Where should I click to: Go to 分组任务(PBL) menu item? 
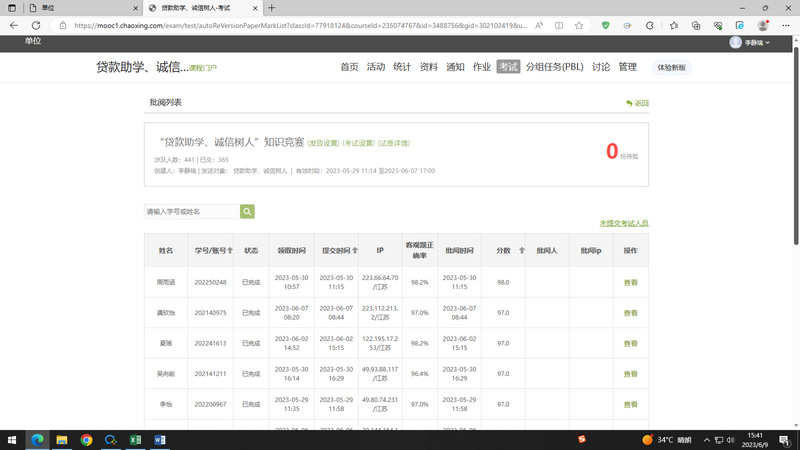coord(555,67)
